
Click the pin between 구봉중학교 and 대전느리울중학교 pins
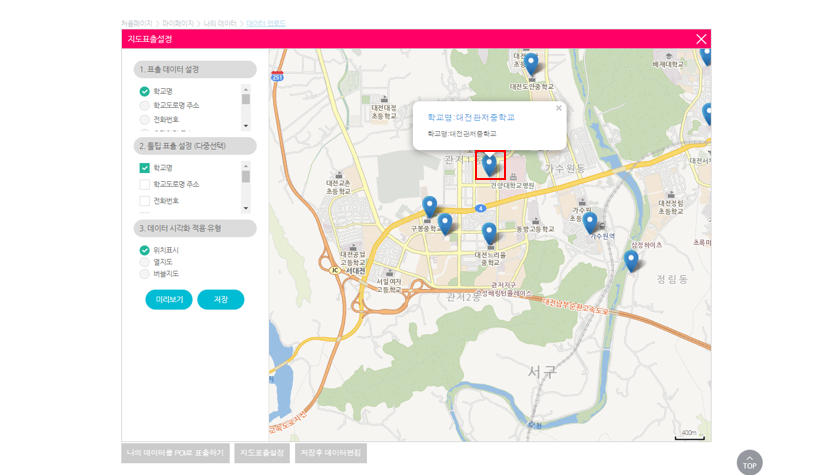[x=445, y=224]
